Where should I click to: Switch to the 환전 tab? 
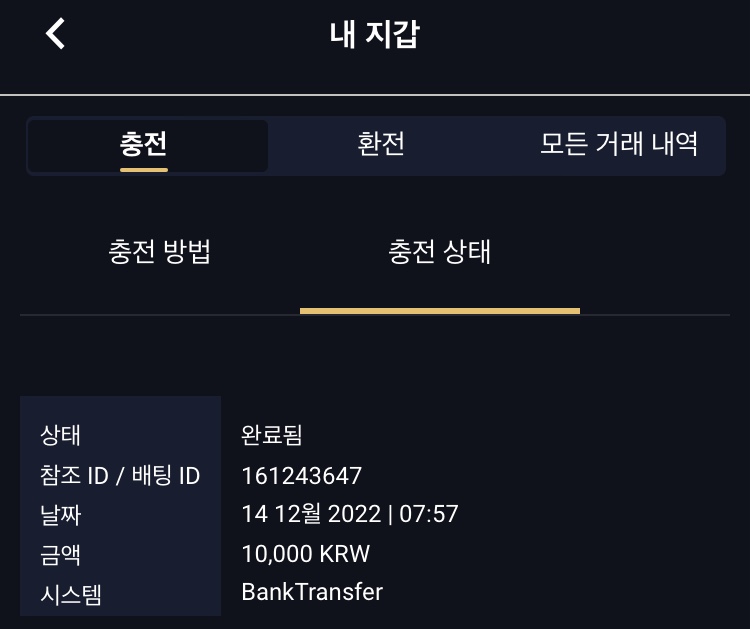click(x=381, y=144)
